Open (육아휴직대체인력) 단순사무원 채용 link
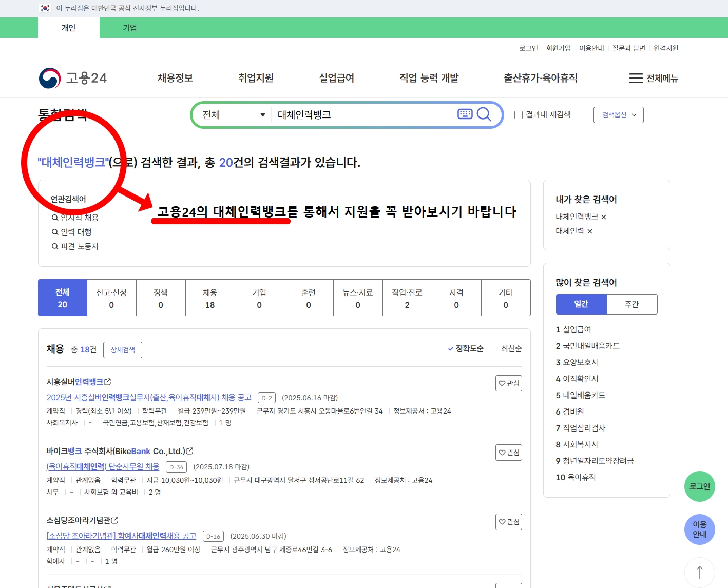This screenshot has width=728, height=588. tap(103, 467)
